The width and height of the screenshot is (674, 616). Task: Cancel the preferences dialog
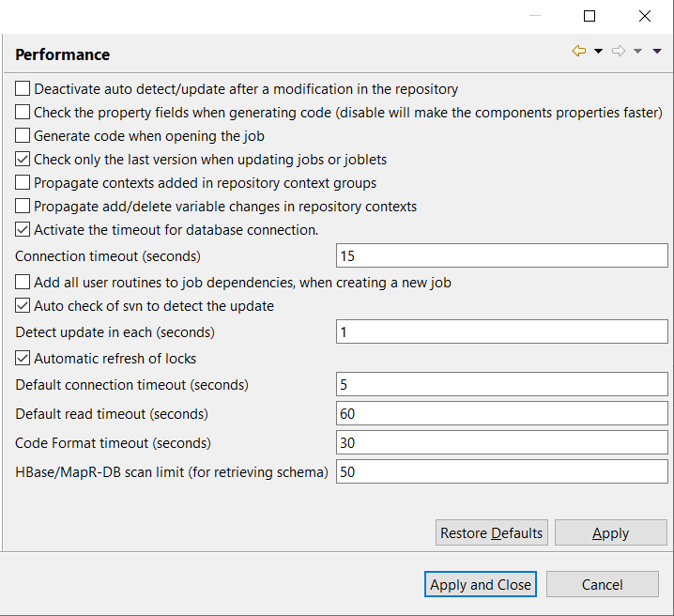603,584
